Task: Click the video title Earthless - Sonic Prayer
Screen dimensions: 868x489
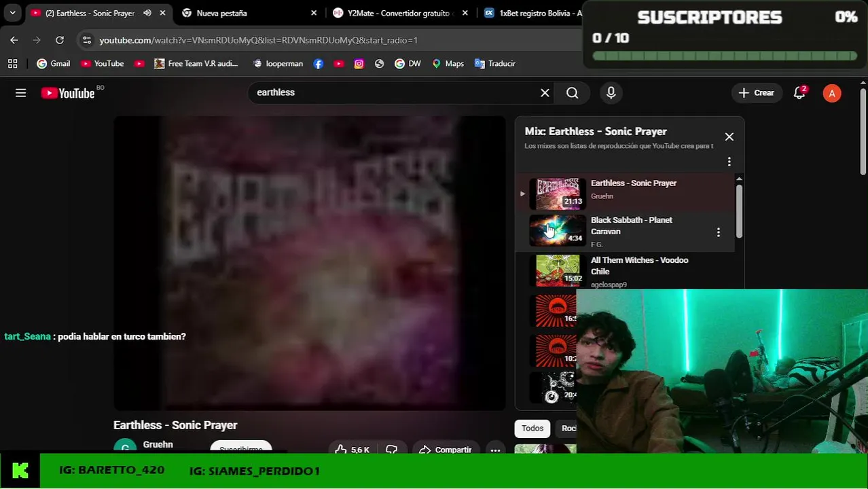Action: (175, 425)
